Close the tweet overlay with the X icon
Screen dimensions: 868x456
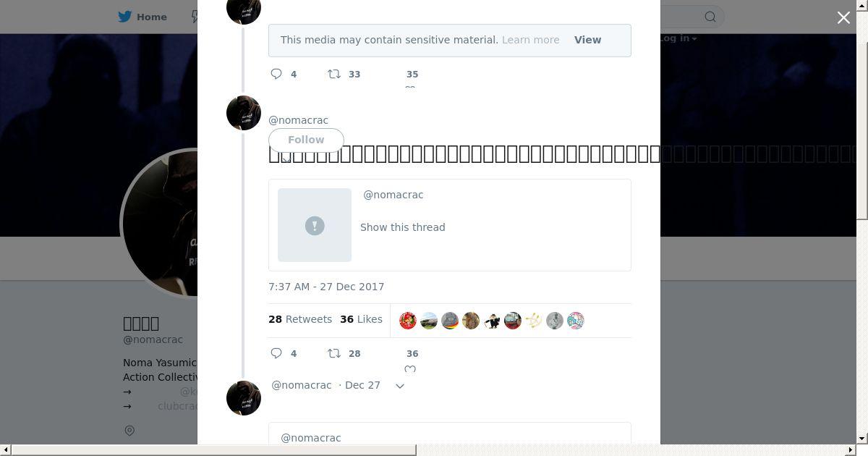(x=843, y=17)
